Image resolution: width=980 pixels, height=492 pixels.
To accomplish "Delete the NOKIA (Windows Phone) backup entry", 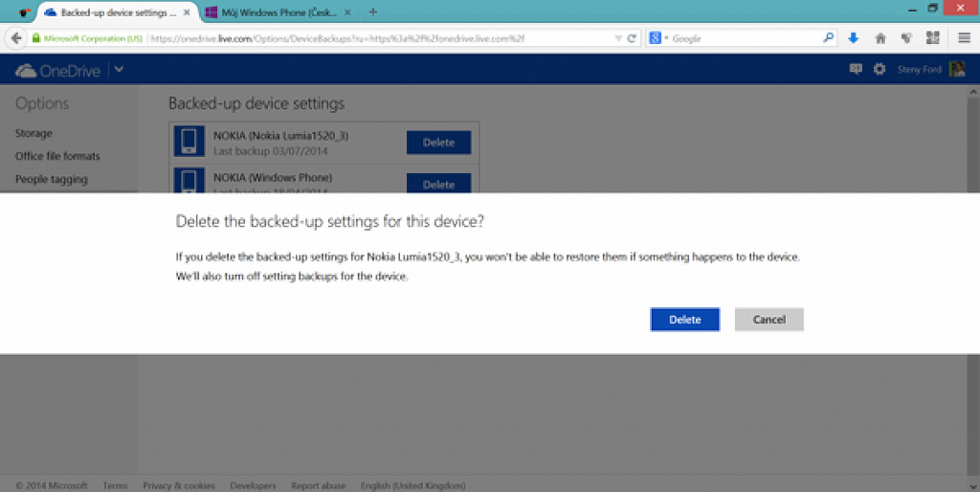I will (x=438, y=184).
